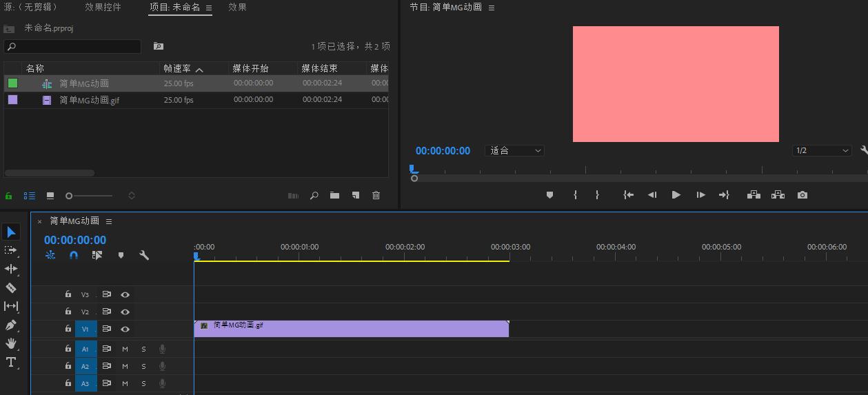Click the Extract button
The width and height of the screenshot is (868, 395).
[x=778, y=195]
